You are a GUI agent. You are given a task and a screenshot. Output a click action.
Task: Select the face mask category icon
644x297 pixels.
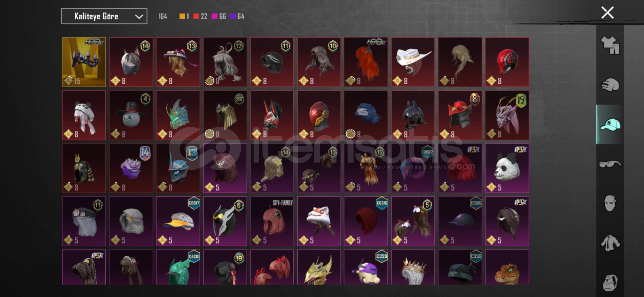(x=610, y=203)
